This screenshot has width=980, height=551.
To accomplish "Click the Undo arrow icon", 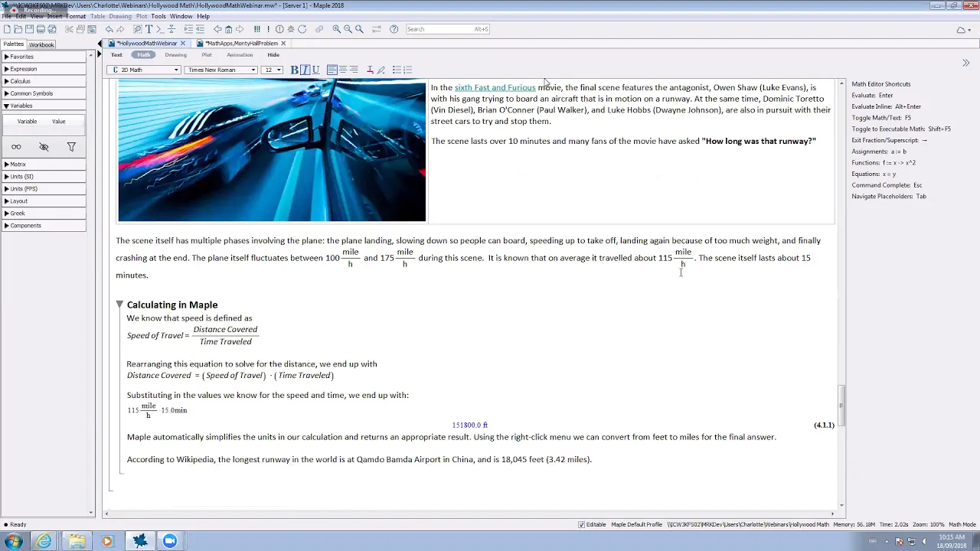I will pyautogui.click(x=109, y=29).
